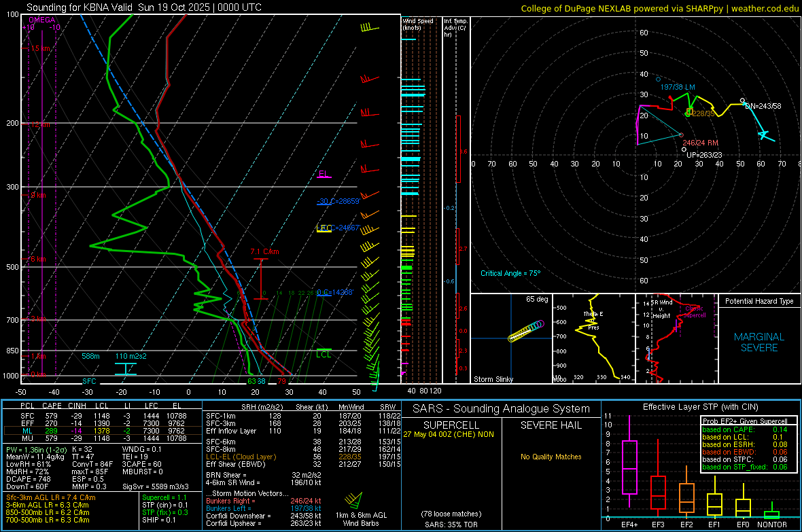The height and width of the screenshot is (532, 802).
Task: Click the '700-500mb LR = 6.3 C/km' text
Action: 48,520
